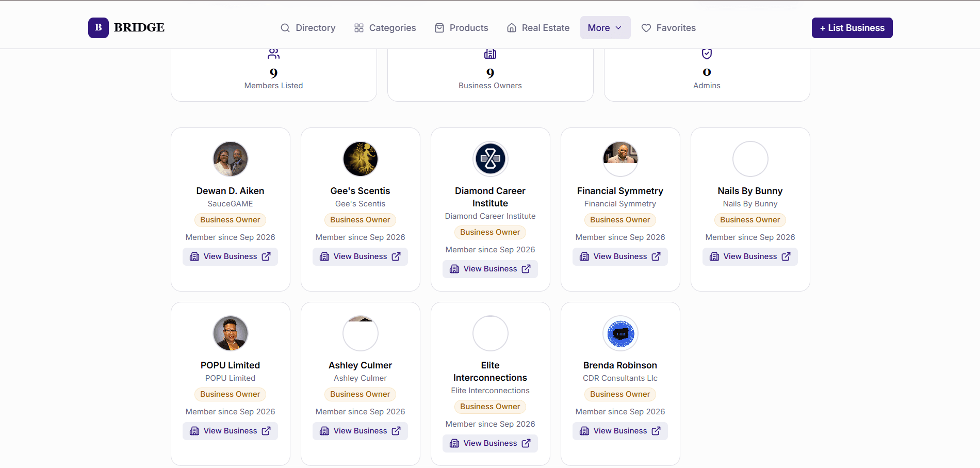Select the CDR Consultants Llc text
Viewport: 980px width, 468px height.
pos(620,378)
